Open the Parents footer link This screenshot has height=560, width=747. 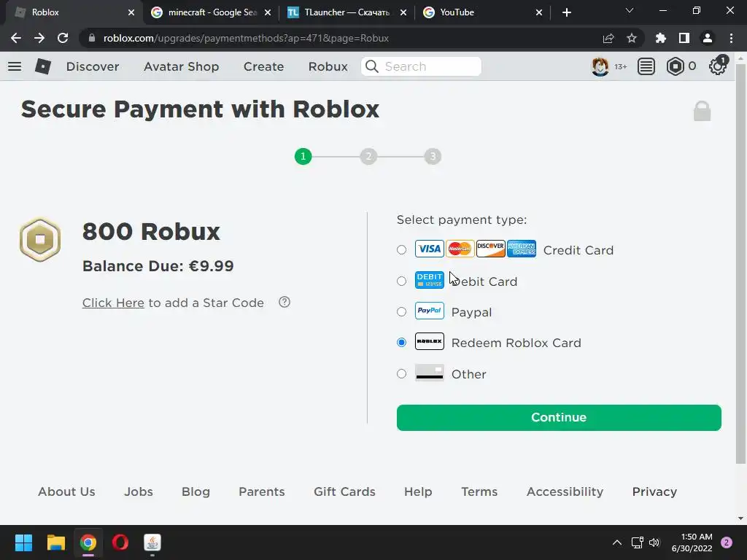click(x=262, y=491)
